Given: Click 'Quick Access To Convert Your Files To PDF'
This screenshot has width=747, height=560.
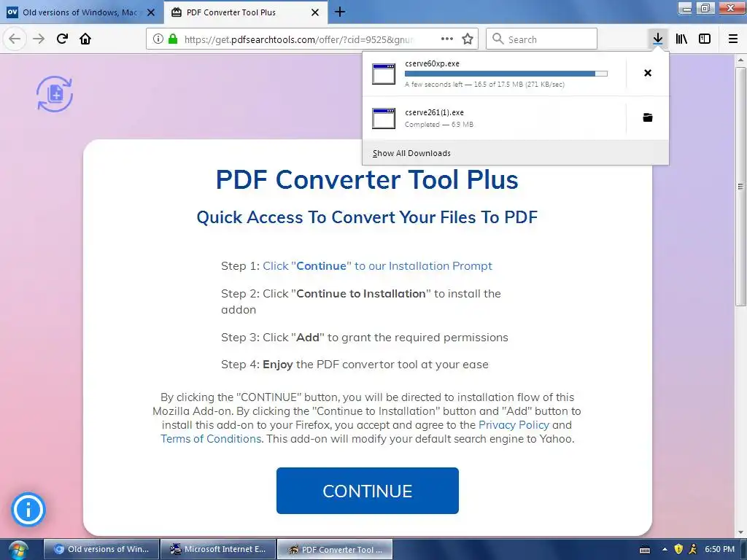Looking at the screenshot, I should point(367,217).
